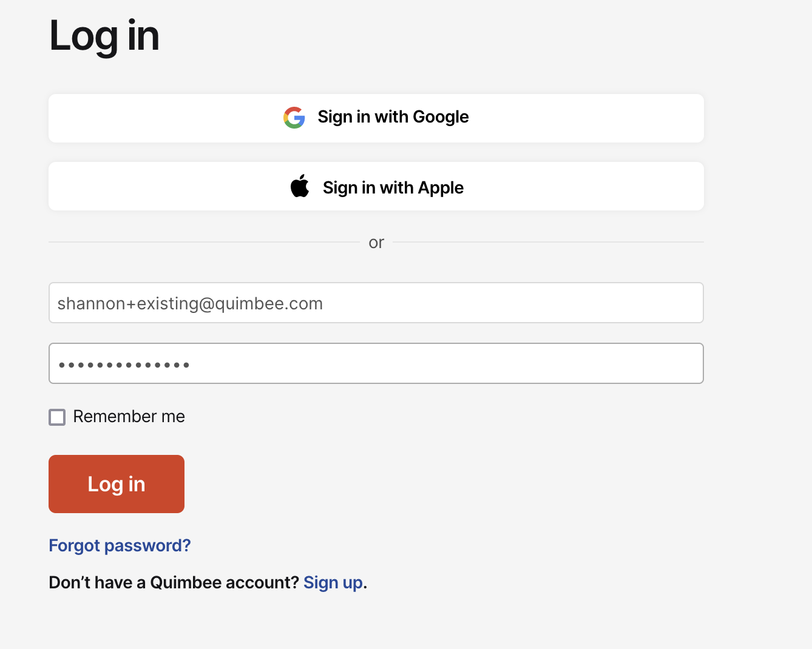
Task: Click the Log in page heading
Action: pyautogui.click(x=104, y=36)
